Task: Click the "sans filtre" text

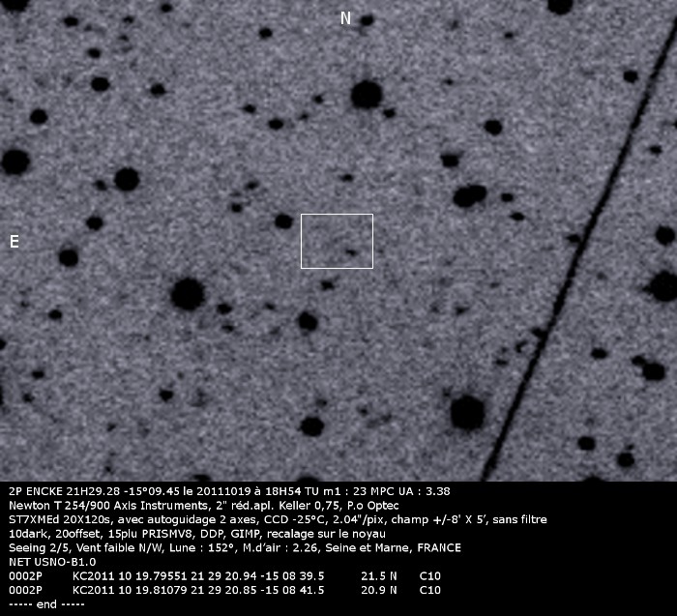Action: (x=520, y=519)
